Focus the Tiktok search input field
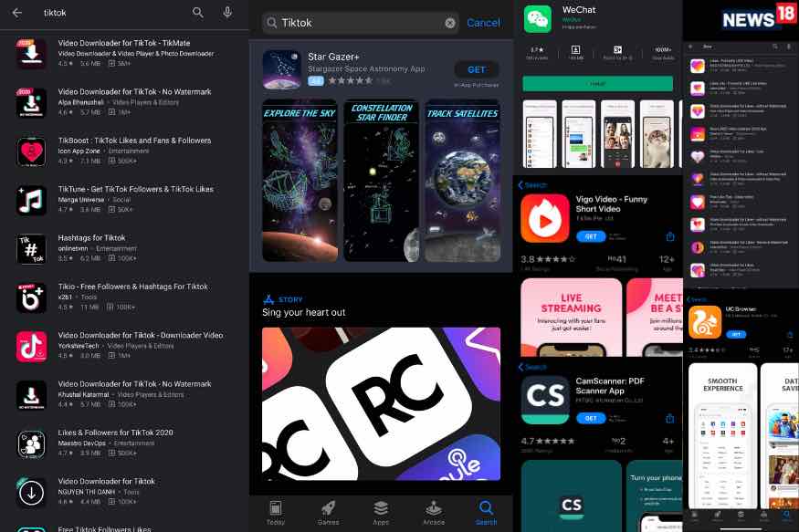Screen dimensions: 799x532 tap(361, 23)
